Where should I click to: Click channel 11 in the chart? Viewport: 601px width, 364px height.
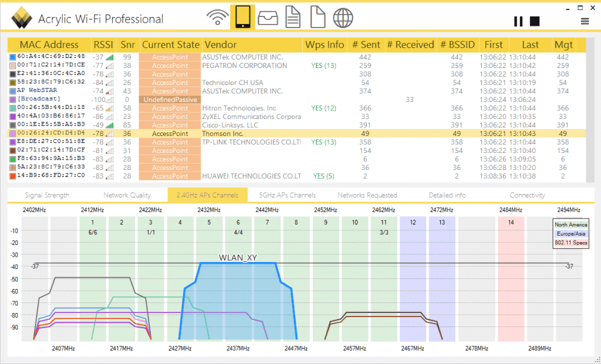click(x=384, y=222)
